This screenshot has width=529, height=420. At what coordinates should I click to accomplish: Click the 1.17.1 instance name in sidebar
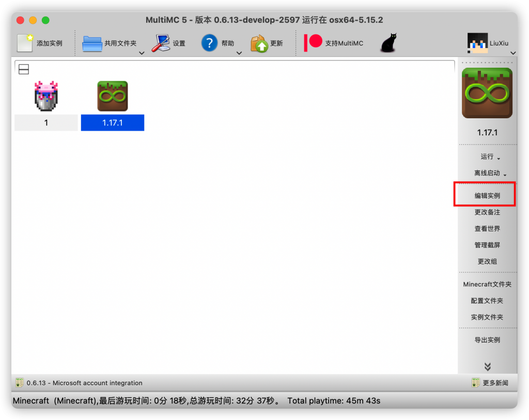[487, 133]
